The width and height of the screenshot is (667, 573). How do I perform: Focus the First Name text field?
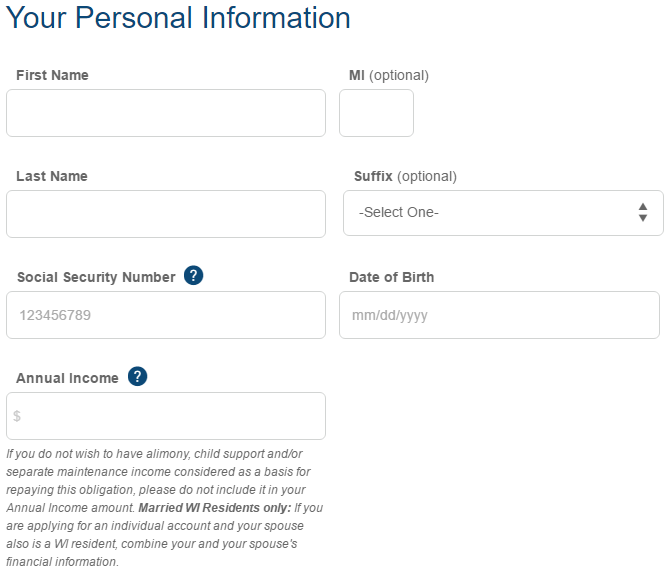pyautogui.click(x=166, y=113)
